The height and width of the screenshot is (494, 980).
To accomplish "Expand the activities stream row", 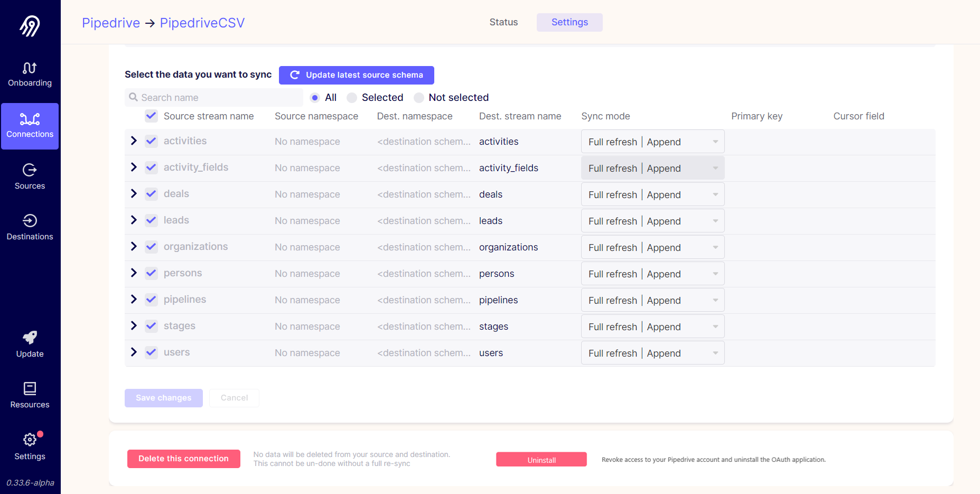I will click(x=134, y=141).
